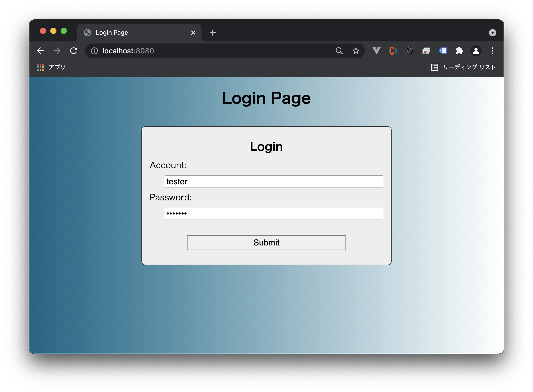Click the Login form title

click(x=266, y=147)
